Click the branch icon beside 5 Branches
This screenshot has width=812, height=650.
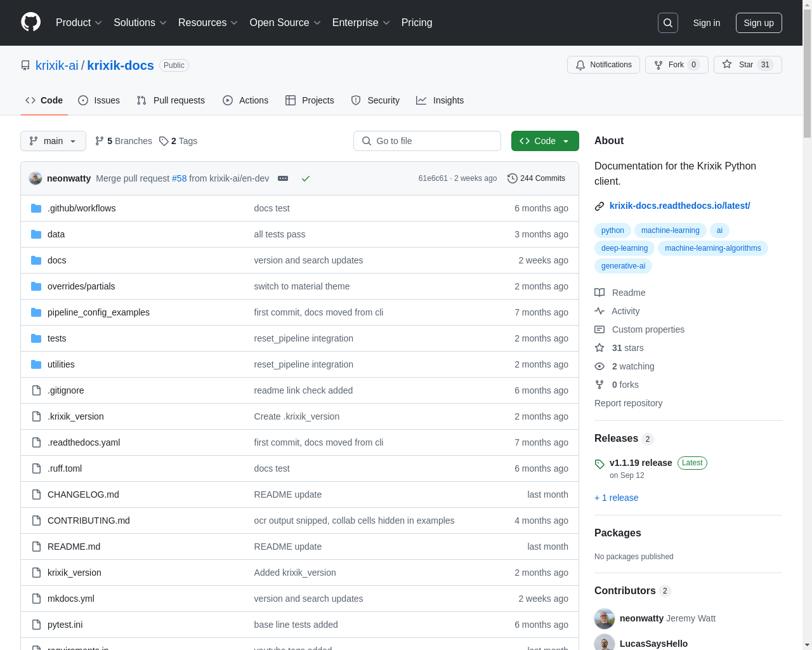point(100,141)
